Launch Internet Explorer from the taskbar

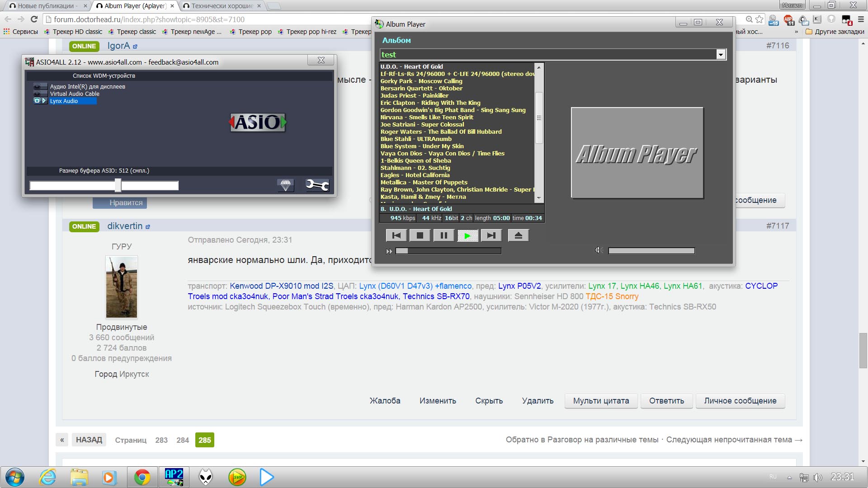click(47, 477)
